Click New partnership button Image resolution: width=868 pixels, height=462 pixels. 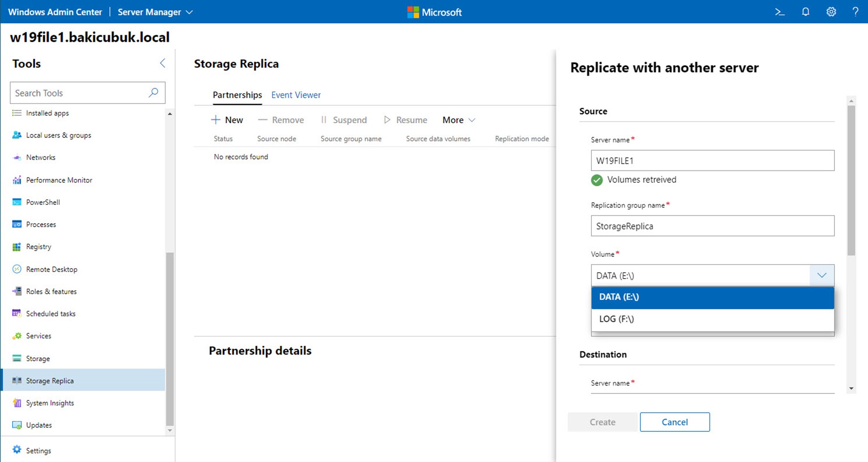[227, 120]
